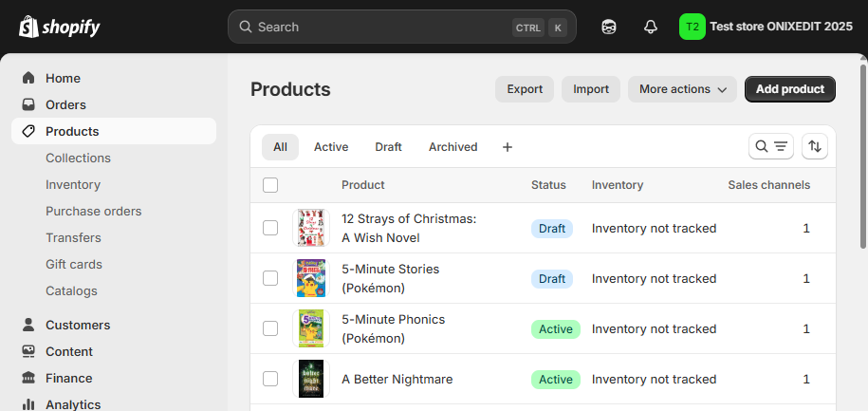Screen dimensions: 868x411
Task: Click Draft badge for 12 Strays of Christmas
Action: coord(552,228)
